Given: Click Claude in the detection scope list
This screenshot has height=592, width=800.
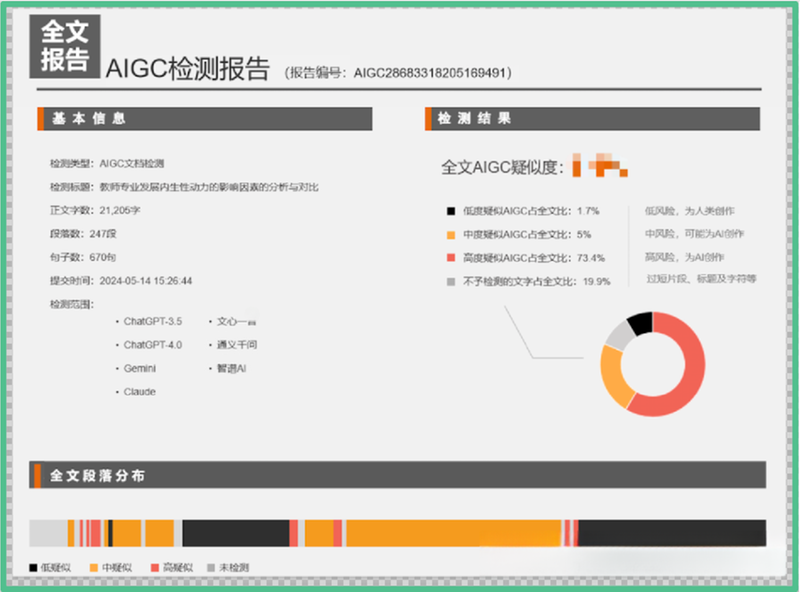Looking at the screenshot, I should 139,392.
